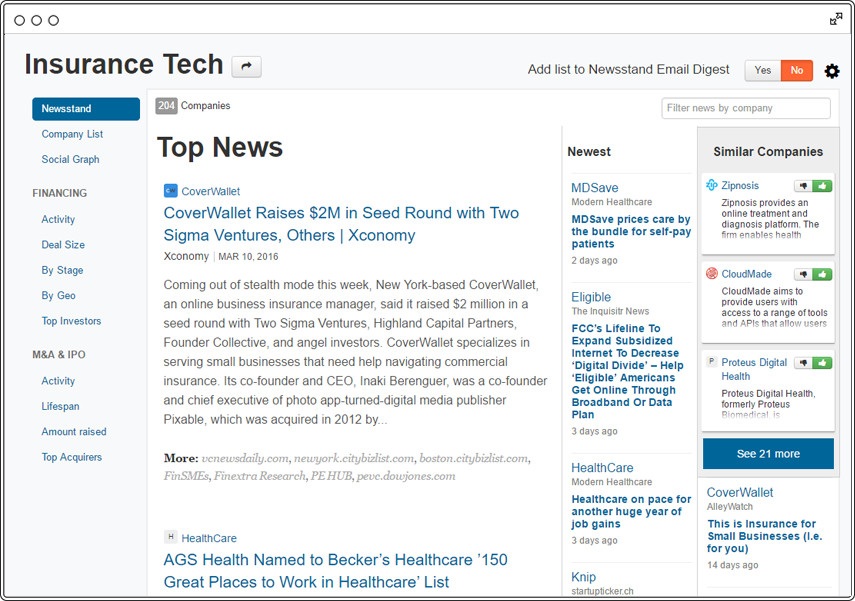The image size is (855, 601).
Task: Open PE HUB source link
Action: tap(332, 476)
